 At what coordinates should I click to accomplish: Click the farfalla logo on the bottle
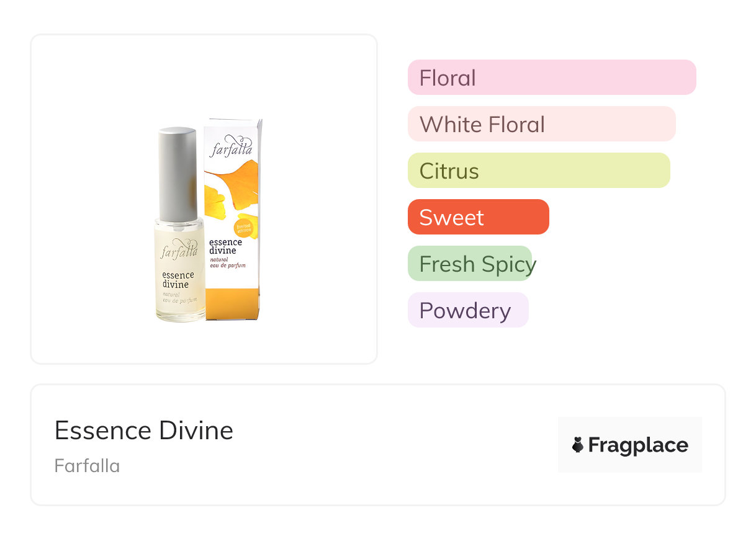[x=179, y=249]
